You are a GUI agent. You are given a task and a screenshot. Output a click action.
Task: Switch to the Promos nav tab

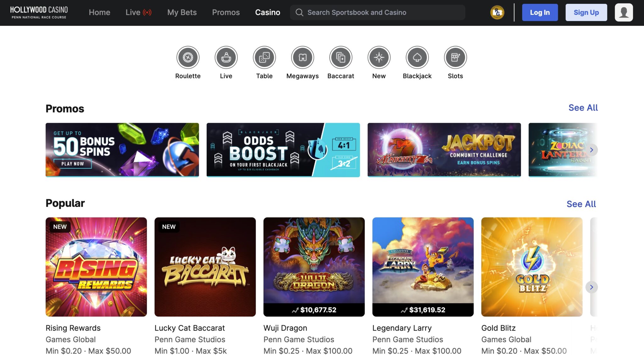[x=226, y=12]
